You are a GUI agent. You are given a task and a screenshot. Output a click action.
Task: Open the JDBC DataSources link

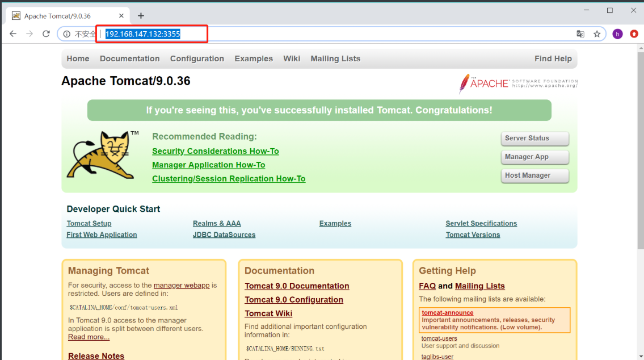[x=224, y=235]
